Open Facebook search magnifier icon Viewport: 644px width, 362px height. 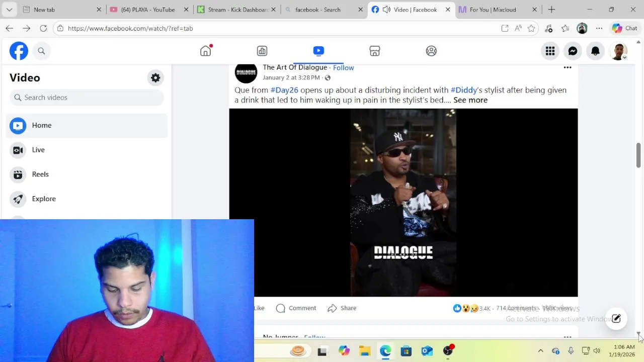tap(41, 51)
